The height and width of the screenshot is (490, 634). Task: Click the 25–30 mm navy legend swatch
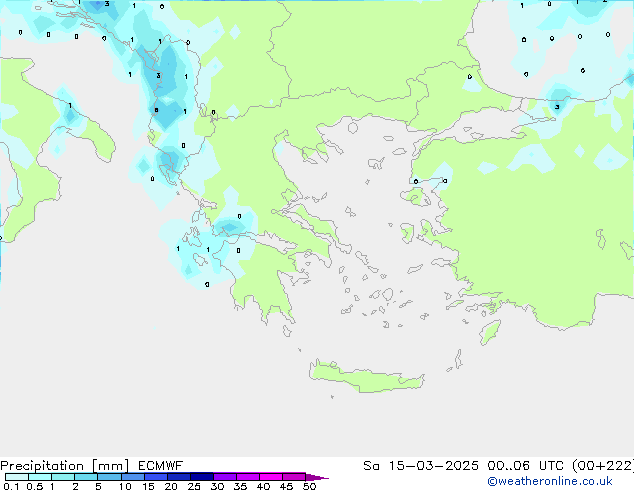tap(201, 477)
